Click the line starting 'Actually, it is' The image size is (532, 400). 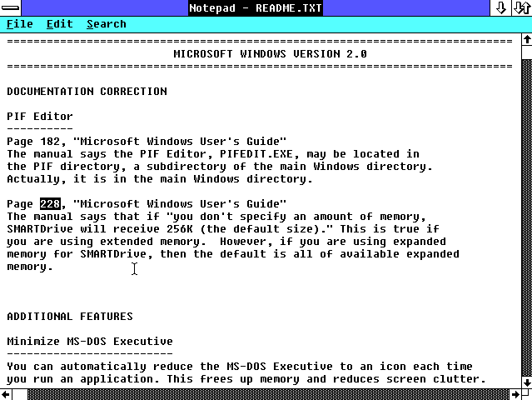[x=160, y=179]
